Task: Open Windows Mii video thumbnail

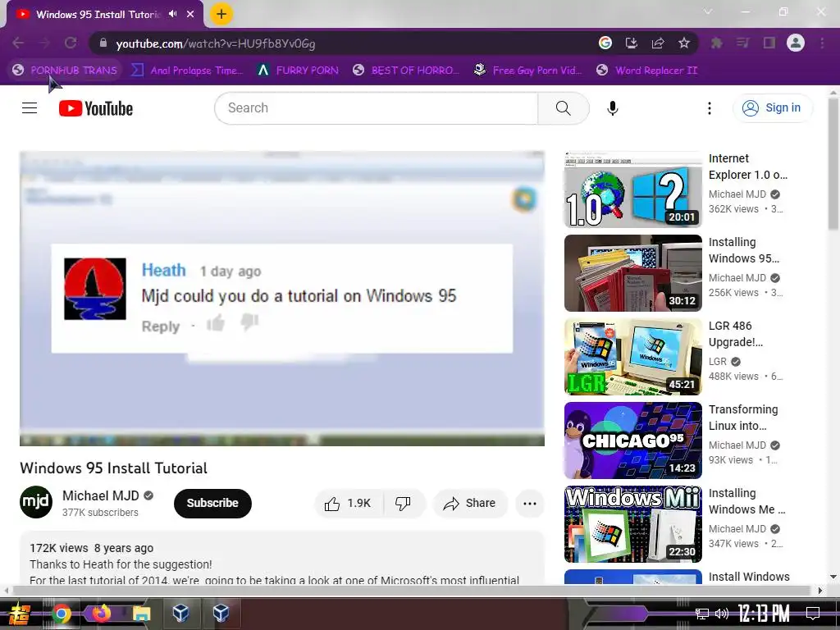Action: (632, 524)
